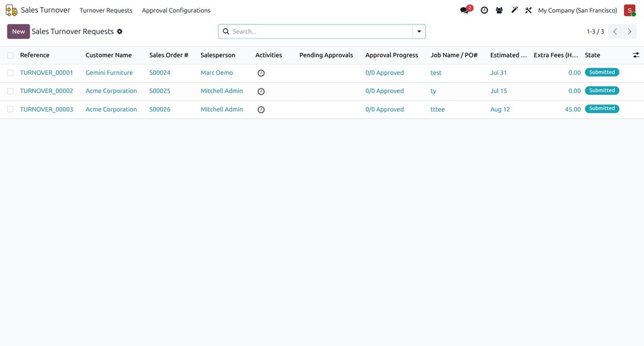Select the TURNOVER_00003 row checkbox
The width and height of the screenshot is (644, 346).
point(10,109)
